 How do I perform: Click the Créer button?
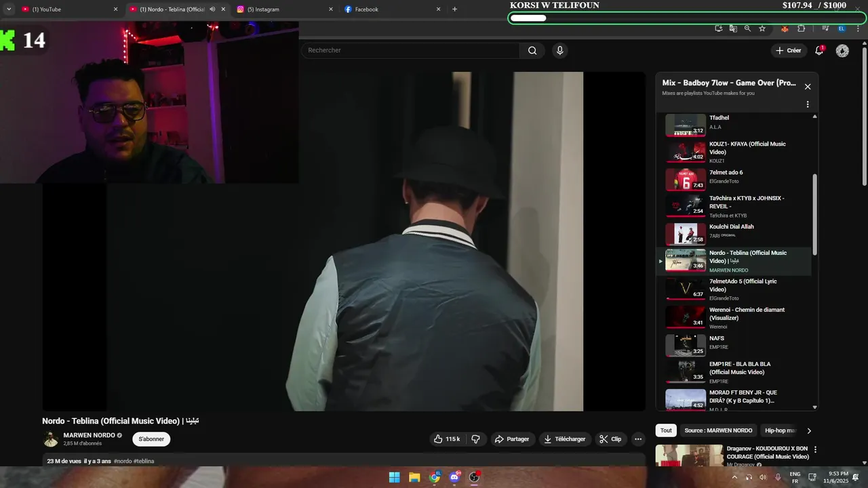(x=789, y=51)
